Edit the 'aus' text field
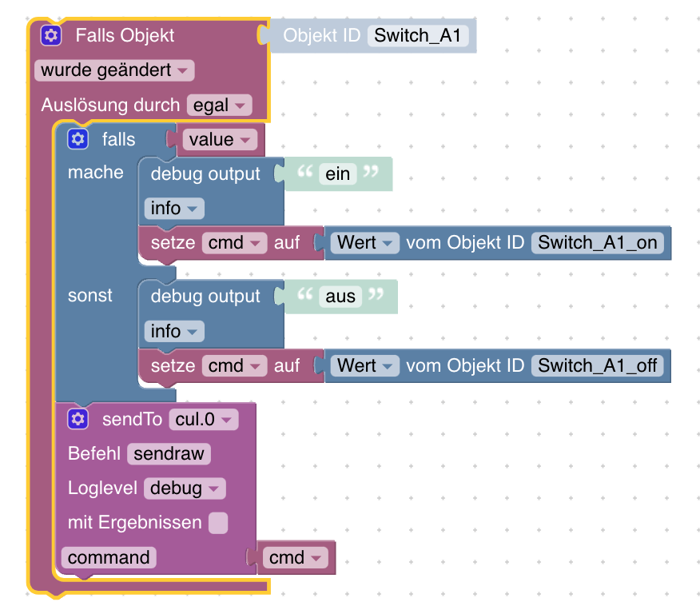This screenshot has width=700, height=614. [x=340, y=297]
